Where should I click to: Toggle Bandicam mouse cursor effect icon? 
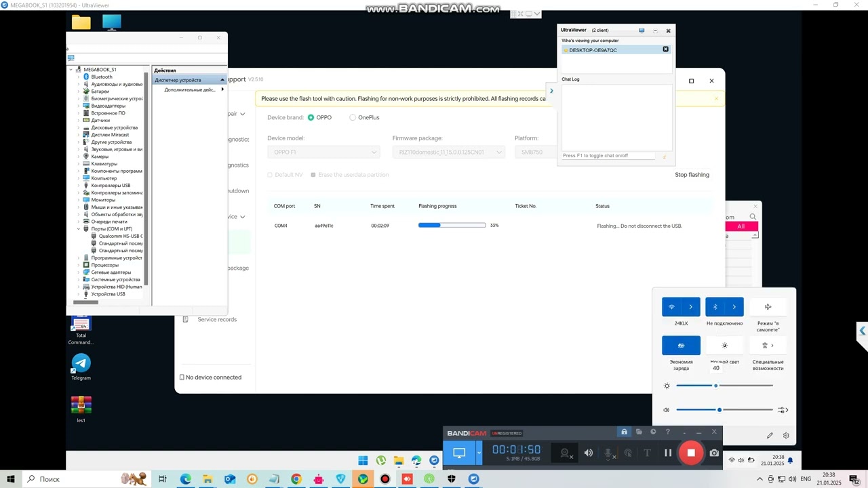pos(628,453)
